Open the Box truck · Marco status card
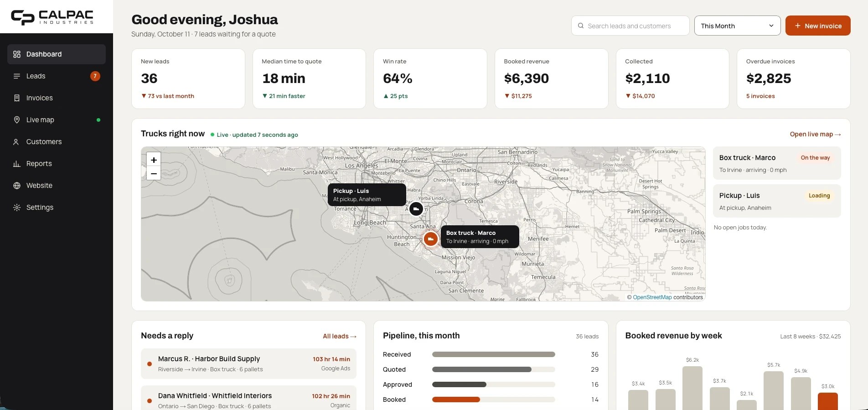The width and height of the screenshot is (868, 410). coord(777,163)
